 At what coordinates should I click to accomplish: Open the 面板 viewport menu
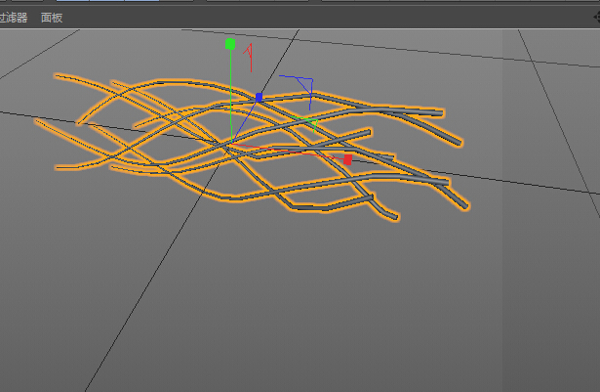point(52,18)
